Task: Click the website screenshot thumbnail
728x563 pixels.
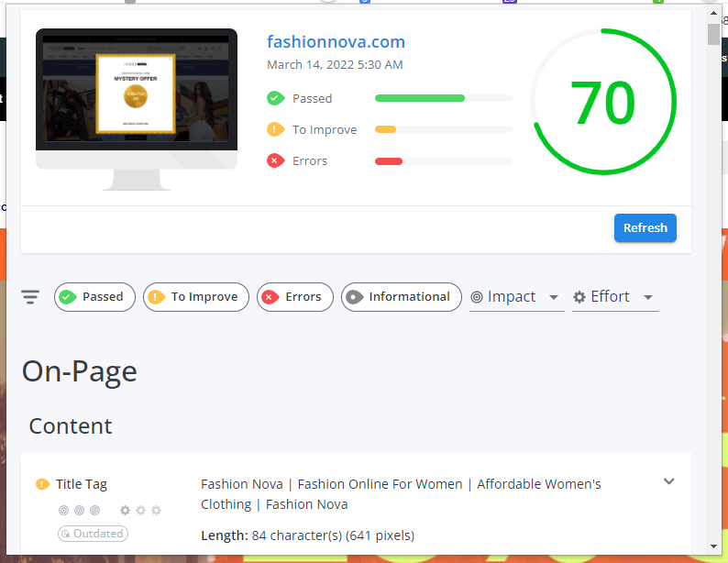Action: click(137, 90)
